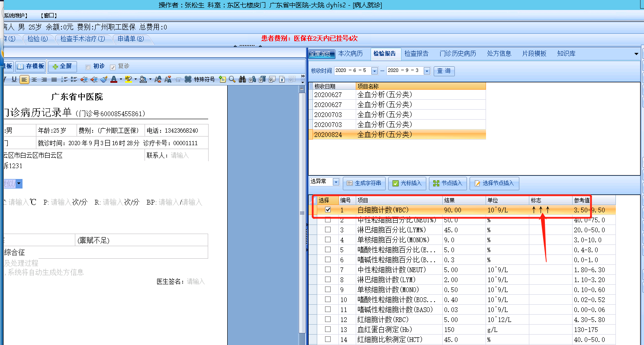Check the 红细胞计数(RBC) row checkbox
The image size is (644, 345).
click(x=328, y=319)
